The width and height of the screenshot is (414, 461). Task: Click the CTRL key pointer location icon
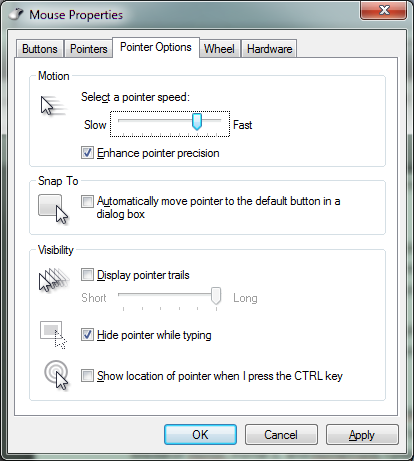56,375
